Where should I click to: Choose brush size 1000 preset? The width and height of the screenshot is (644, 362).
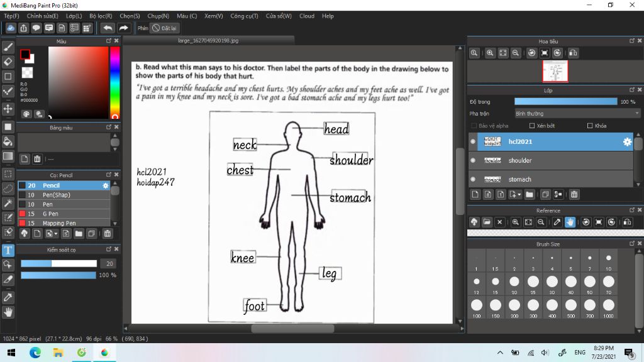[x=608, y=308]
